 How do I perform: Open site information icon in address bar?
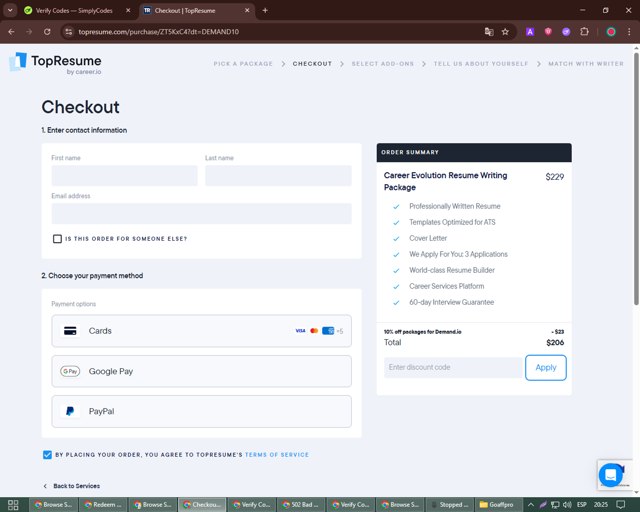pyautogui.click(x=69, y=32)
